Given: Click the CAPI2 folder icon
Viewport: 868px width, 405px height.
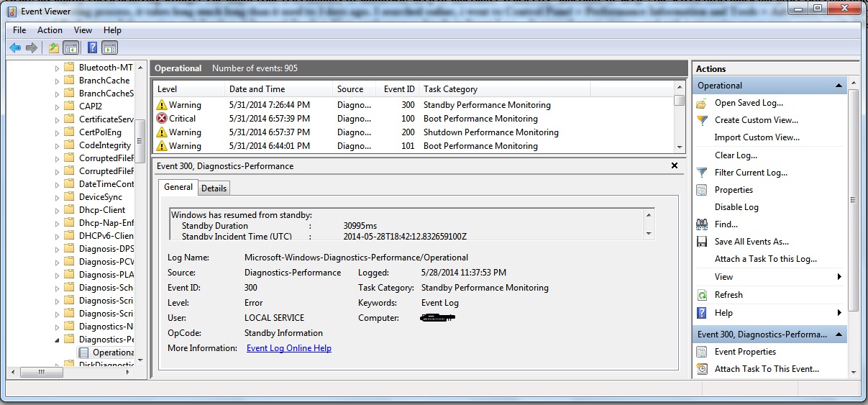Looking at the screenshot, I should click(69, 106).
